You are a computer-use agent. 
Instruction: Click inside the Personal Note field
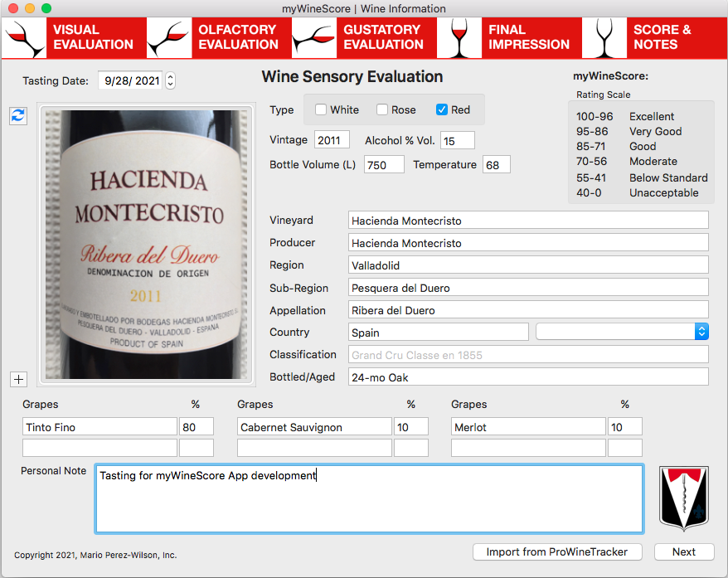pyautogui.click(x=369, y=498)
